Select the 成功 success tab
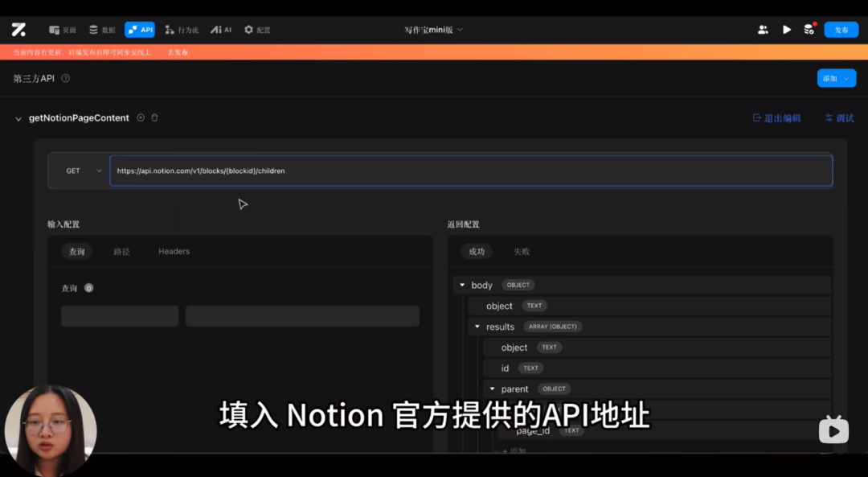 tap(477, 252)
